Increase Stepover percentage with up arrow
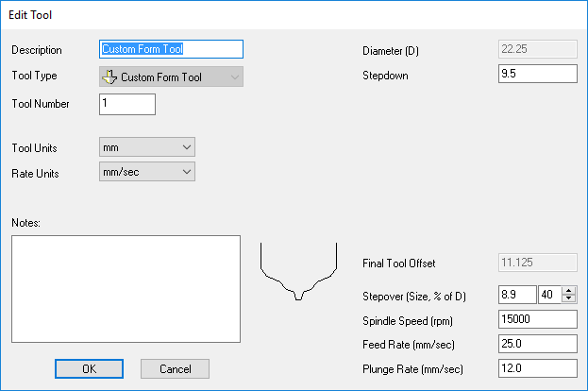 pyautogui.click(x=568, y=290)
